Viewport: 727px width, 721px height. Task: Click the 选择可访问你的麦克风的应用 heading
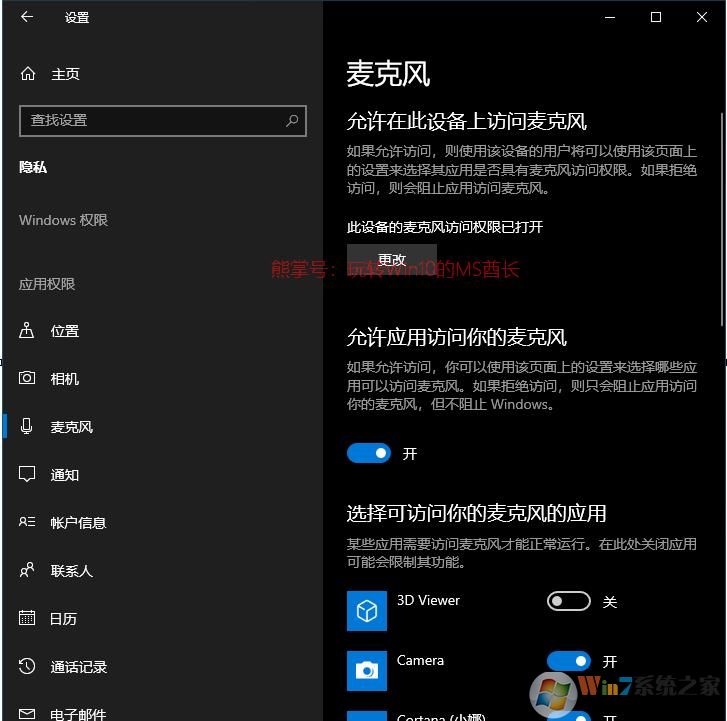476,513
